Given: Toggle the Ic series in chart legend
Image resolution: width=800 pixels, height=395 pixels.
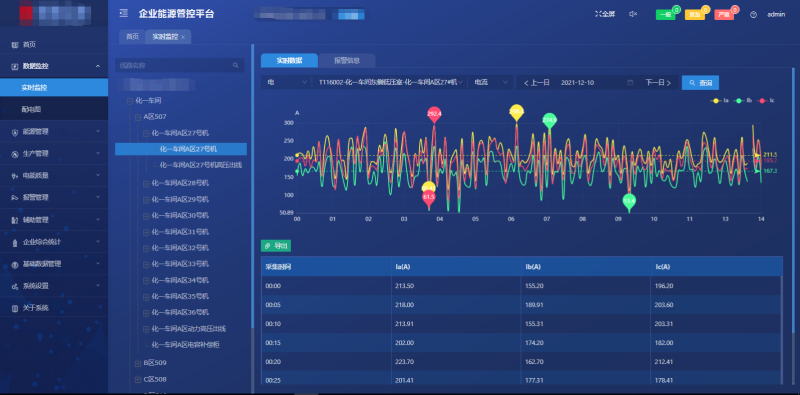Looking at the screenshot, I should click(x=766, y=101).
